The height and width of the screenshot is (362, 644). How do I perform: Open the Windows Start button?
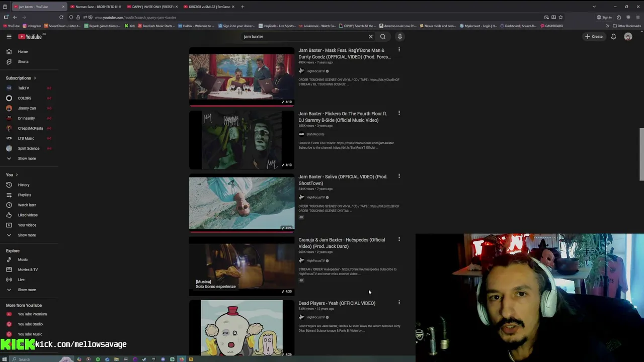(x=5, y=359)
